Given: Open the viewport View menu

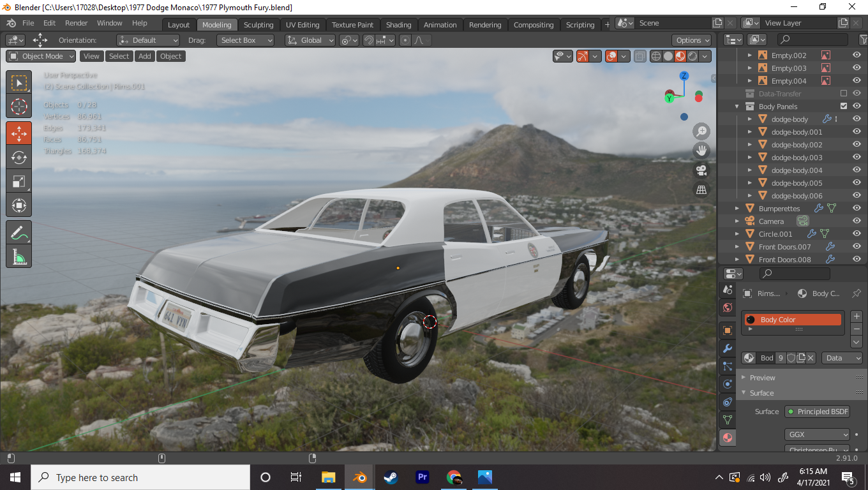Looking at the screenshot, I should (x=91, y=56).
